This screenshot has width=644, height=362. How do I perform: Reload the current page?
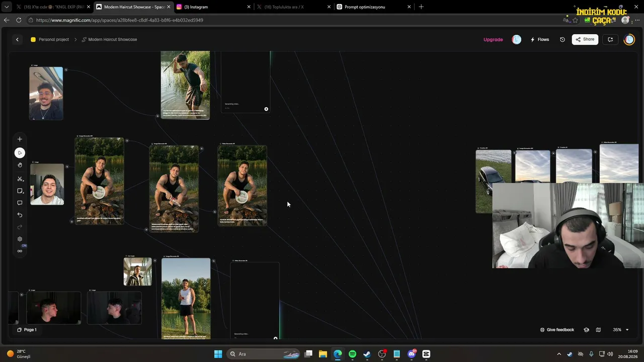coord(19,20)
